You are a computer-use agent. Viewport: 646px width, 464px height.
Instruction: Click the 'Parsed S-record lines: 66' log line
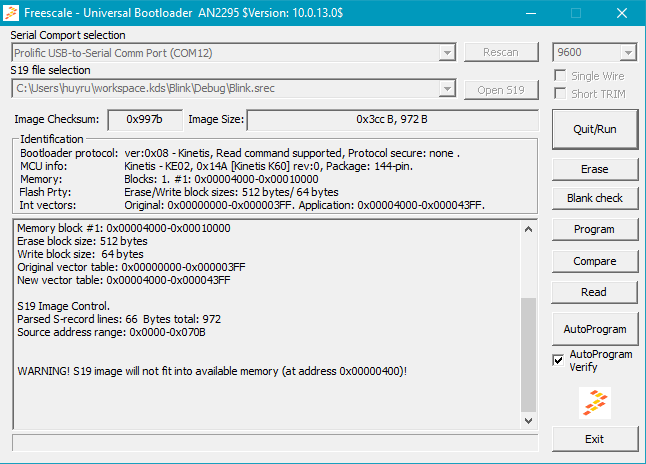point(119,319)
